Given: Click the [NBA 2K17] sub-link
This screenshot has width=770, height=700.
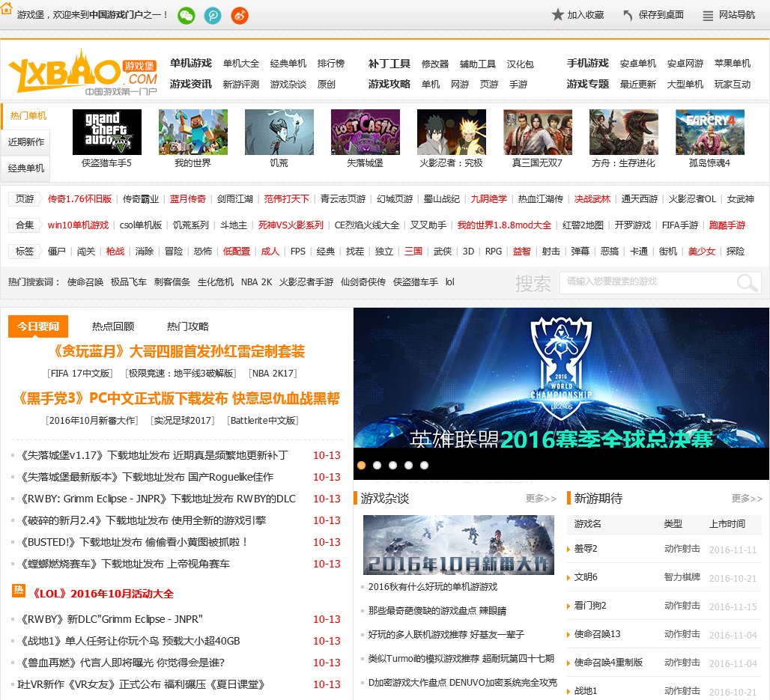Looking at the screenshot, I should (x=273, y=374).
